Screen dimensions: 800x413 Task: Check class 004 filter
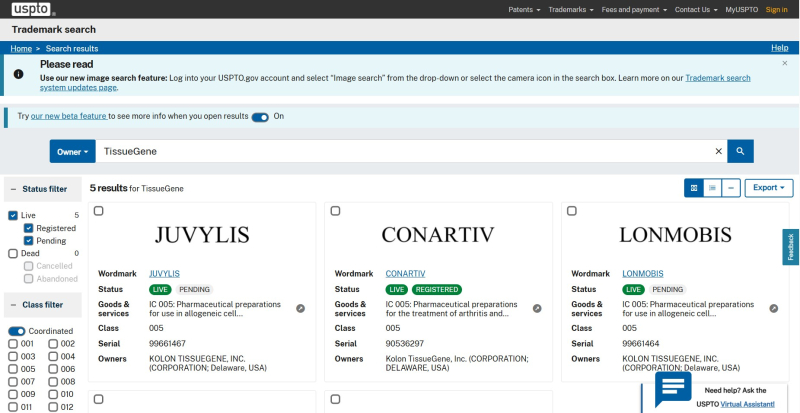click(53, 356)
